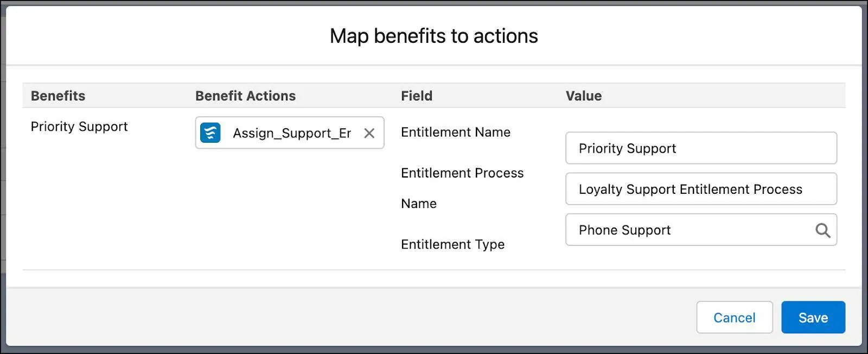The image size is (868, 354).
Task: Edit Loyalty Support Entitlement Process value field
Action: click(701, 189)
